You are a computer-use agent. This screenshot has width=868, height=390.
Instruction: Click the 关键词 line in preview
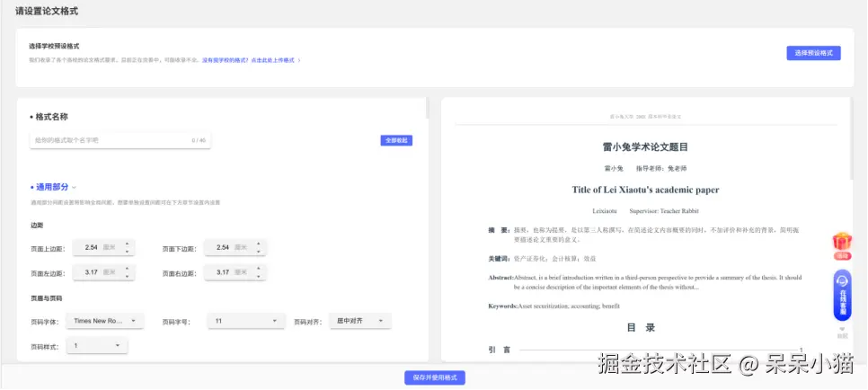542,259
